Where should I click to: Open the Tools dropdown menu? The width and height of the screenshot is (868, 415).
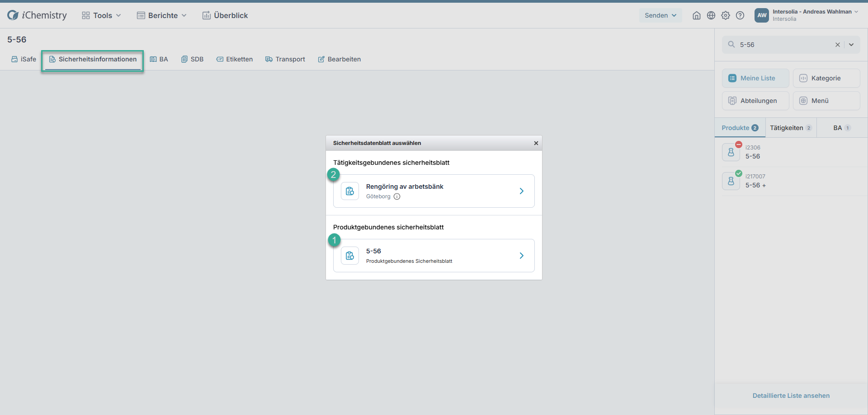tap(102, 15)
